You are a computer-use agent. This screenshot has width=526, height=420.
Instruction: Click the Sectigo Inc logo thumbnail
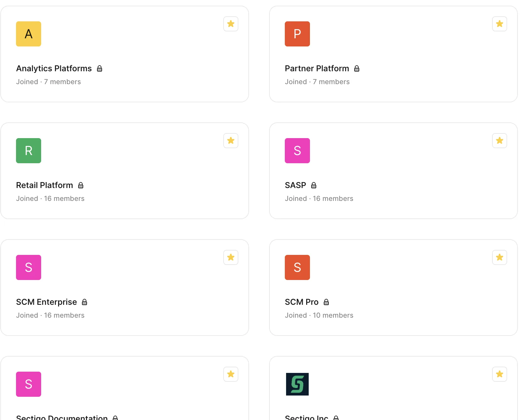point(297,384)
